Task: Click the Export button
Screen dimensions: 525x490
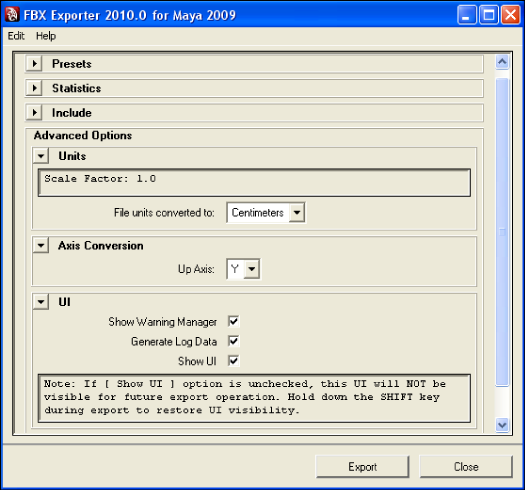Action: pos(362,467)
